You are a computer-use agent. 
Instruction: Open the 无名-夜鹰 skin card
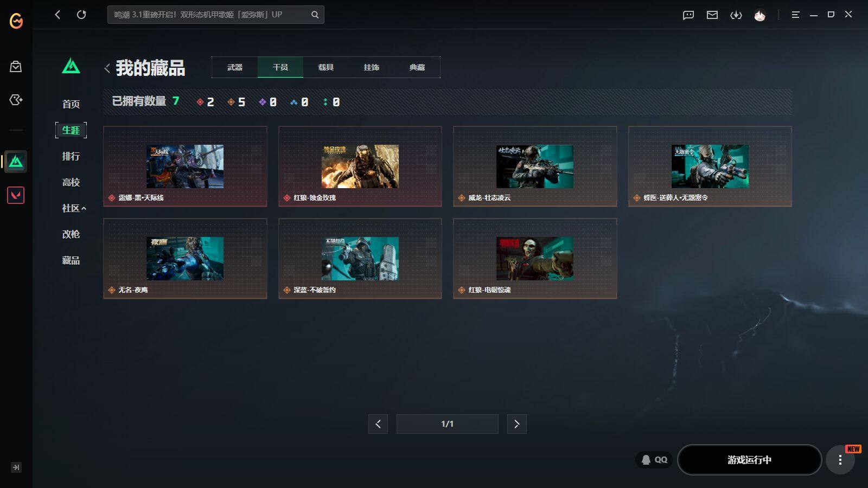coord(185,259)
